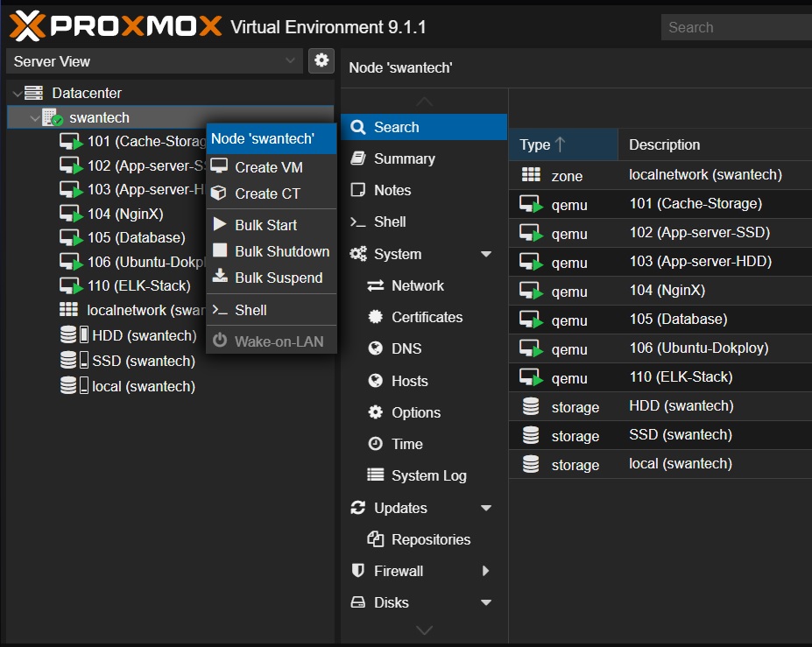
Task: Open the Server View dropdown
Action: click(x=154, y=61)
